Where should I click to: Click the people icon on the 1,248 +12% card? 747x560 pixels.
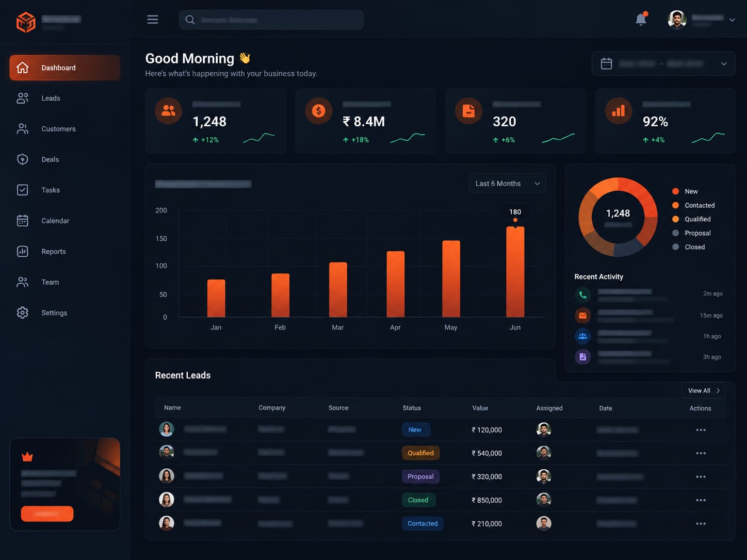pyautogui.click(x=169, y=110)
